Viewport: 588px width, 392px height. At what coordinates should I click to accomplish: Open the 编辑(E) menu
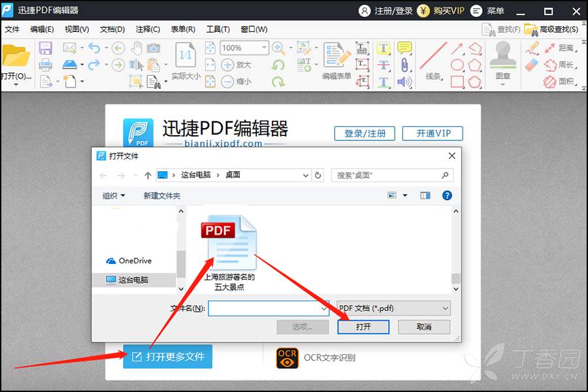tap(42, 29)
